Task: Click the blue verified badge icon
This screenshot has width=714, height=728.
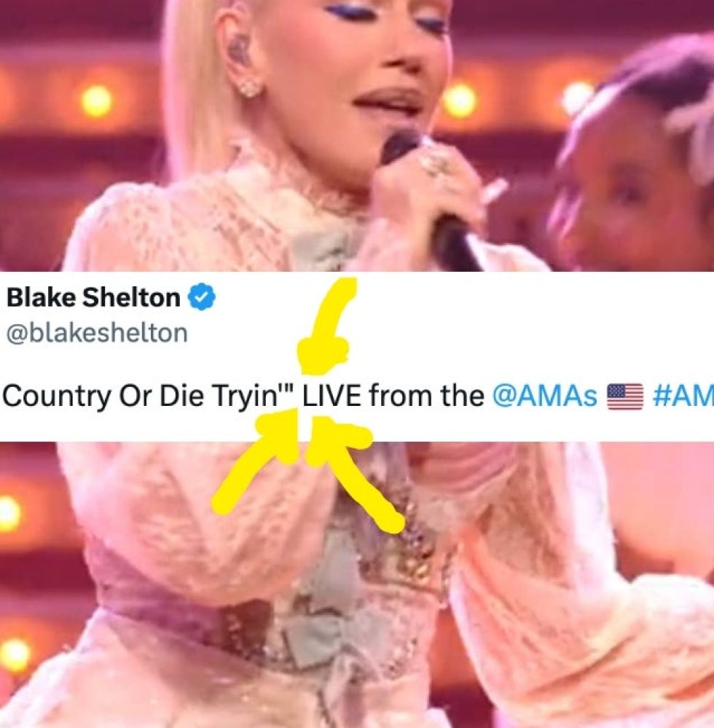Action: click(x=202, y=297)
